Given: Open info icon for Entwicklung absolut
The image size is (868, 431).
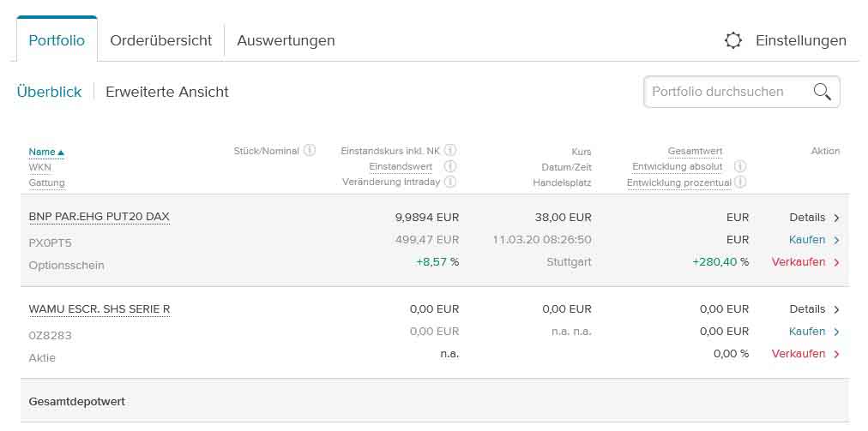Looking at the screenshot, I should (740, 166).
